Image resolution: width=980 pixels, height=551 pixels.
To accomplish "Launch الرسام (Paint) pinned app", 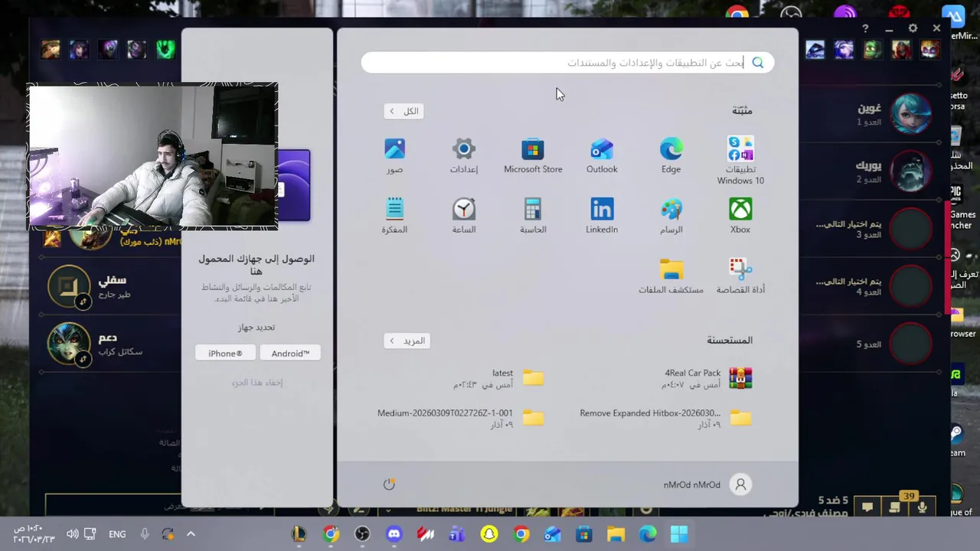I will coord(671,216).
